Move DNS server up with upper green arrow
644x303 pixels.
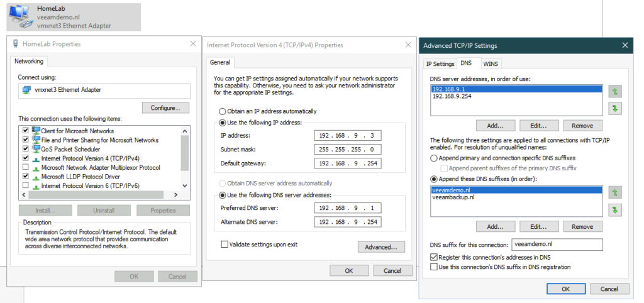[615, 91]
